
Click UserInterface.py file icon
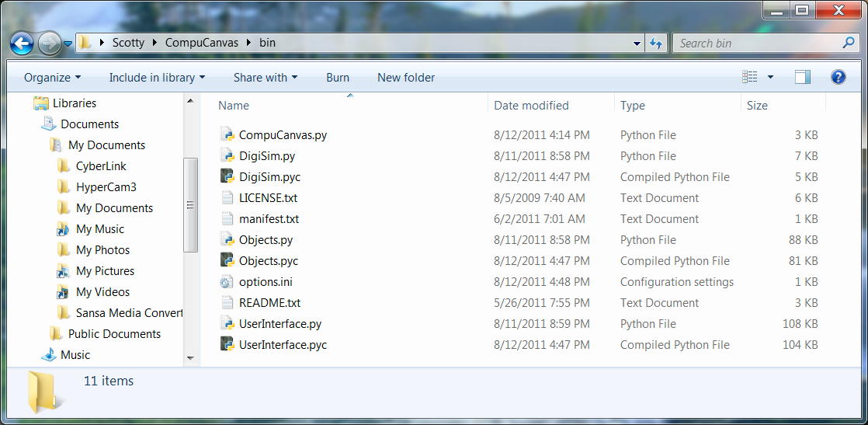coord(227,323)
